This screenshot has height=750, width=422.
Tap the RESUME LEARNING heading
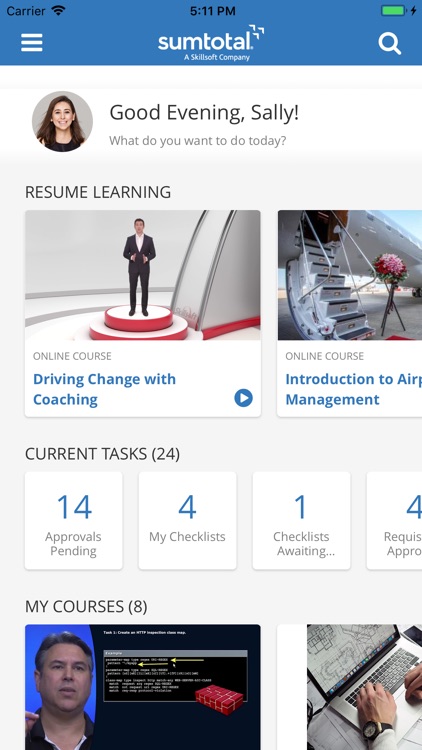point(98,192)
